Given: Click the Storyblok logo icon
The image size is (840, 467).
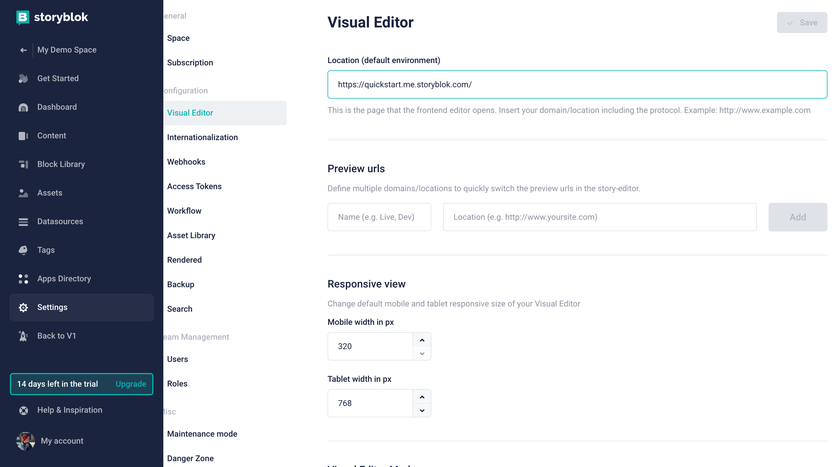Looking at the screenshot, I should 23,17.
